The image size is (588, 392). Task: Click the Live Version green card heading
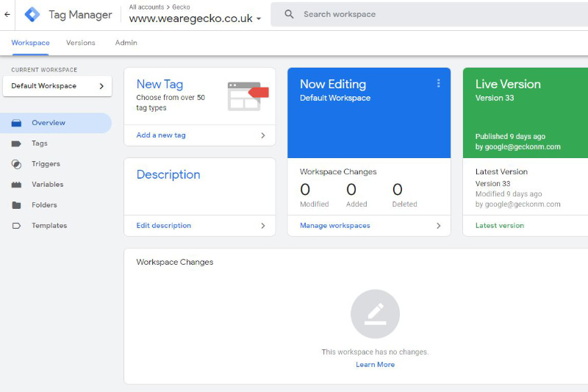pyautogui.click(x=508, y=84)
